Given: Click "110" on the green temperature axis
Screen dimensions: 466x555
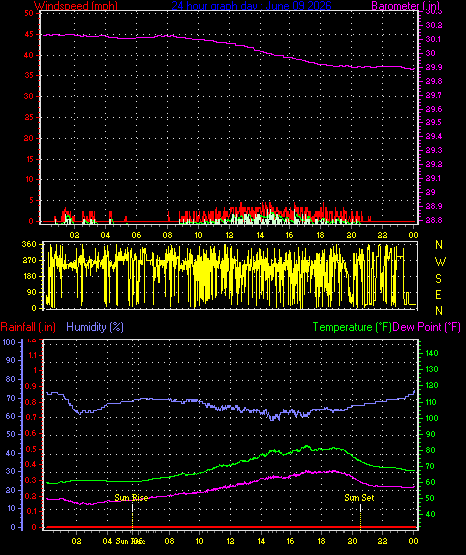Looking at the screenshot, I should (x=432, y=402).
